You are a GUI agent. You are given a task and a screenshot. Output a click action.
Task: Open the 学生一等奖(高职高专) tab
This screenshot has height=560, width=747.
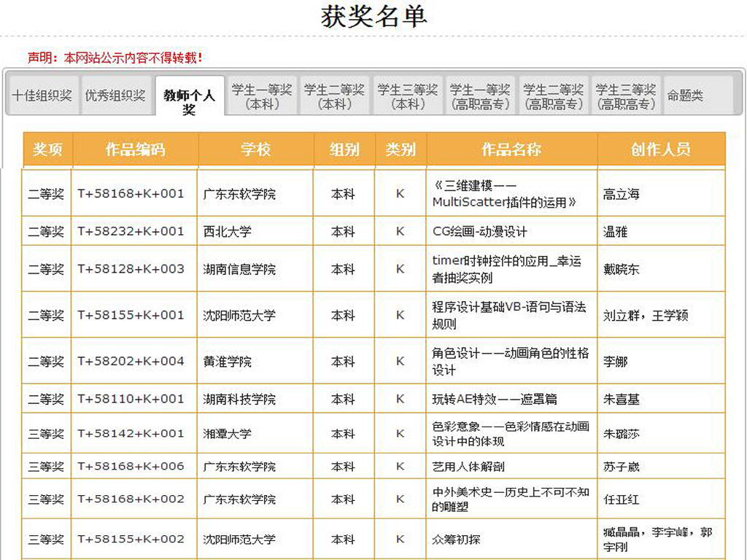480,96
